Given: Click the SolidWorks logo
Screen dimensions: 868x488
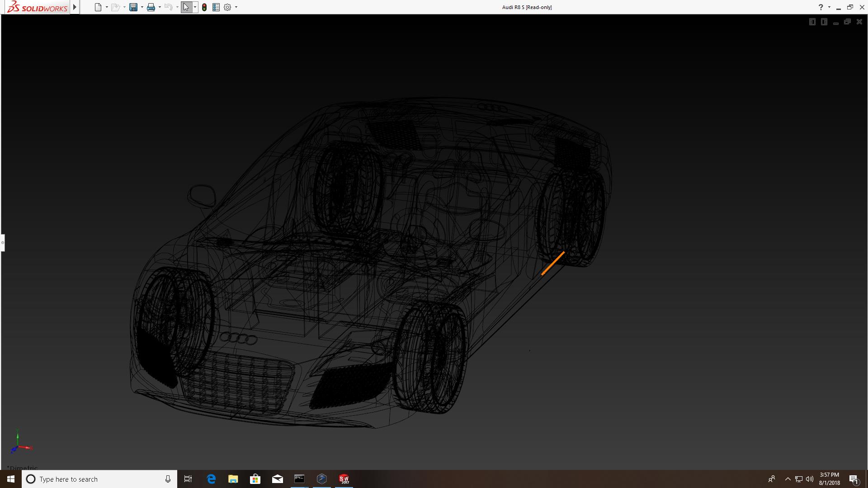Looking at the screenshot, I should click(37, 7).
